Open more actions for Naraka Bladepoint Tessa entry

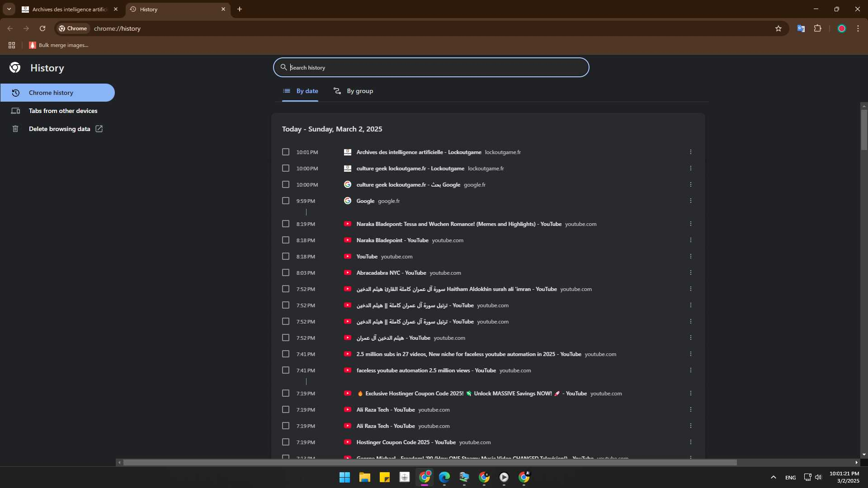coord(691,224)
